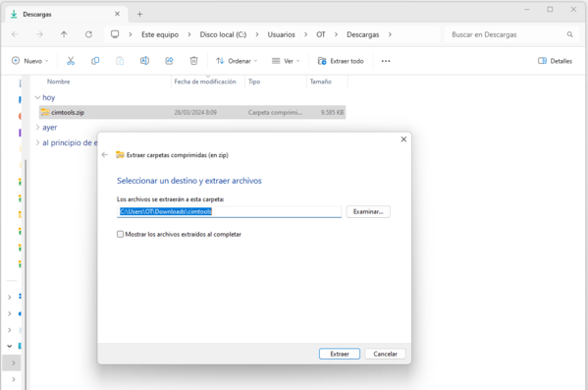Click Extraer todo in toolbar
The height and width of the screenshot is (390, 588).
(341, 61)
